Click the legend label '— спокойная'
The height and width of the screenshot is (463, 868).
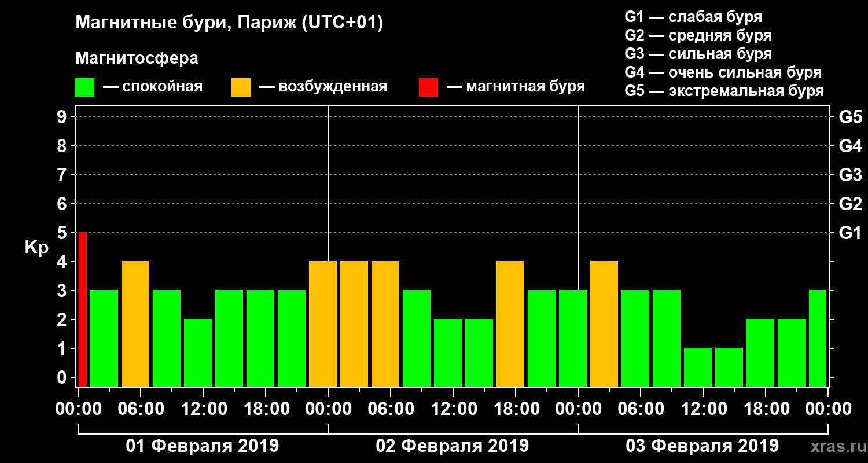(x=153, y=87)
